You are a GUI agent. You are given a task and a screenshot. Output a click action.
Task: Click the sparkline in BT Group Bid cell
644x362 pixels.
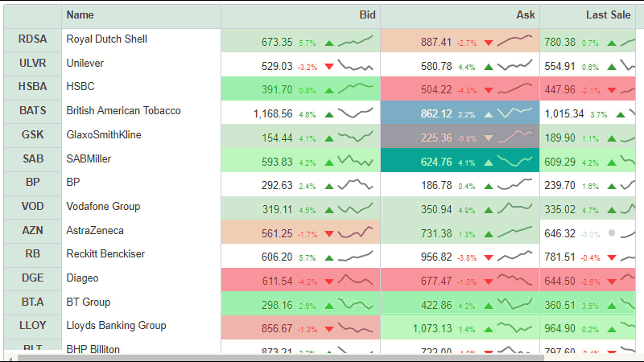pyautogui.click(x=355, y=303)
